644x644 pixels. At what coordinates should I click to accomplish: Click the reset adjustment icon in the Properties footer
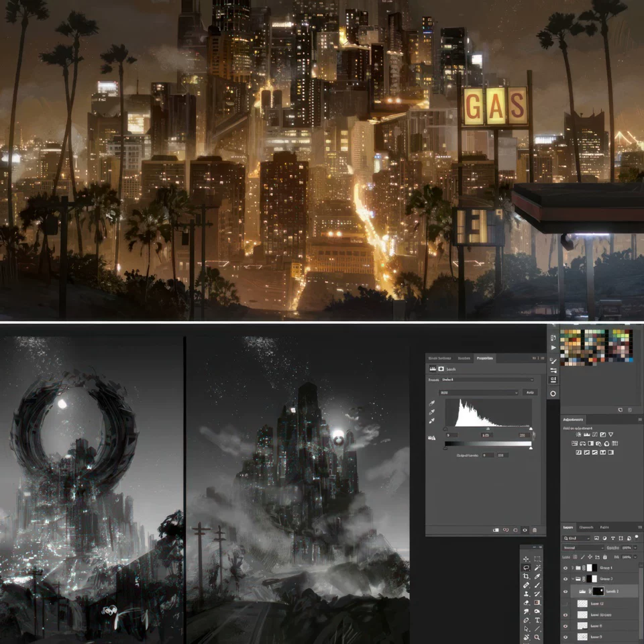[x=515, y=530]
